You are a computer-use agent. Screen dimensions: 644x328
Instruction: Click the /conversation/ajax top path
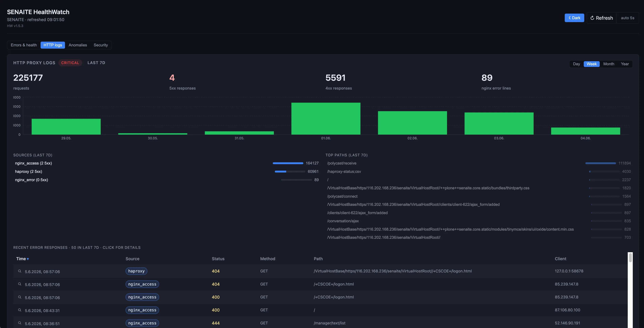343,221
